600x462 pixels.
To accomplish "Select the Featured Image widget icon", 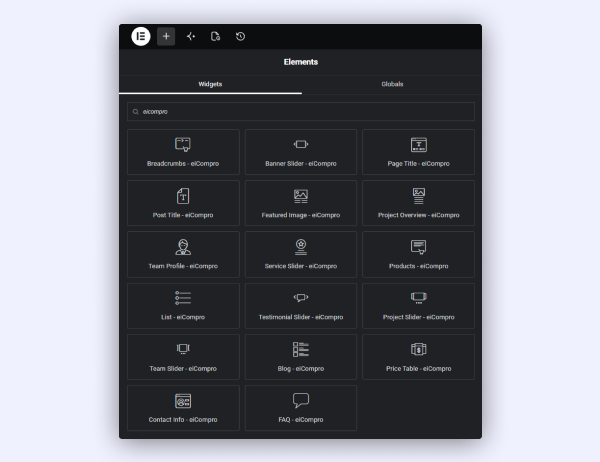I will click(x=301, y=196).
